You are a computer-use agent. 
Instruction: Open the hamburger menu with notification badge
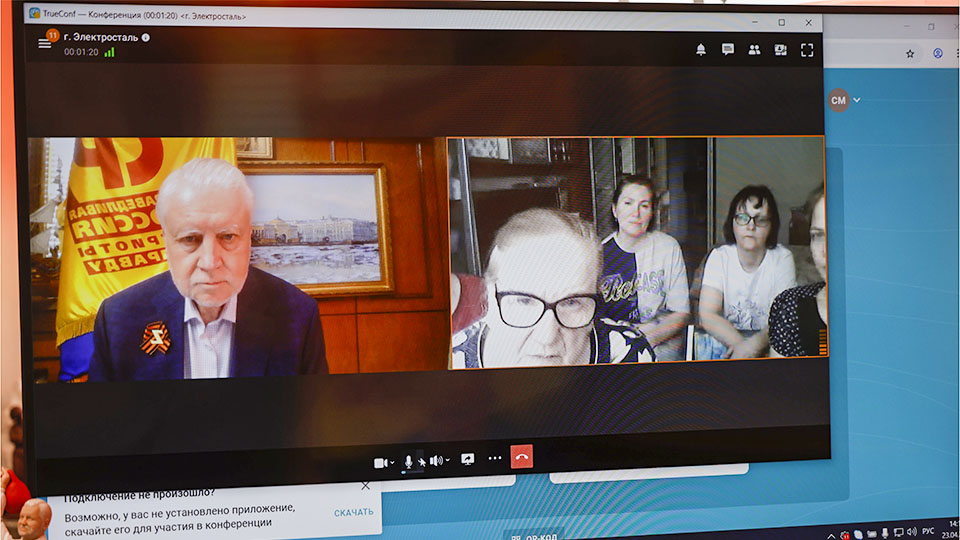pos(45,42)
